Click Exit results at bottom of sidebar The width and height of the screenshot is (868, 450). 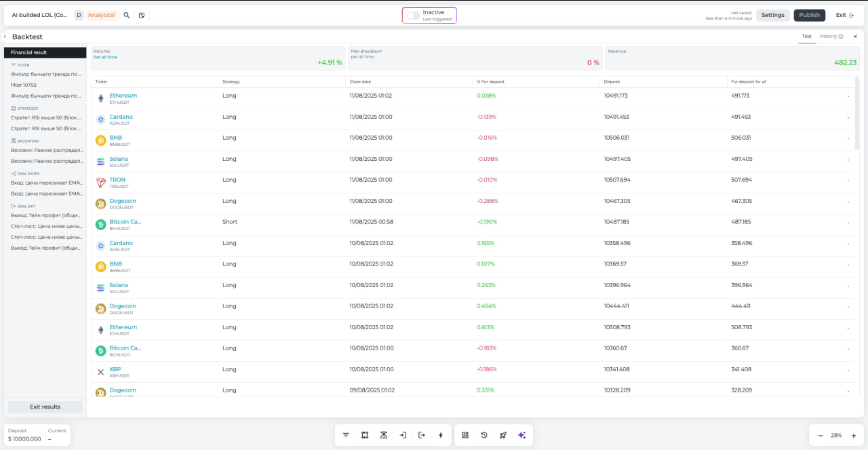point(44,407)
